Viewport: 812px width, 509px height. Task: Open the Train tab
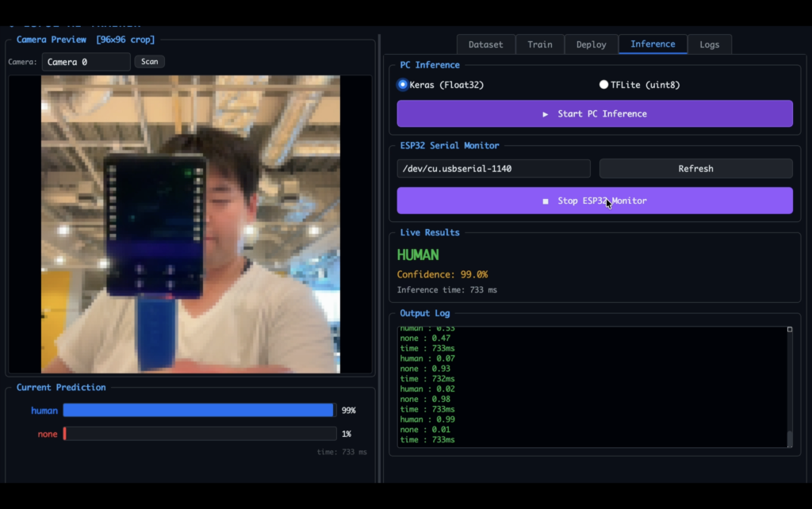coord(539,44)
